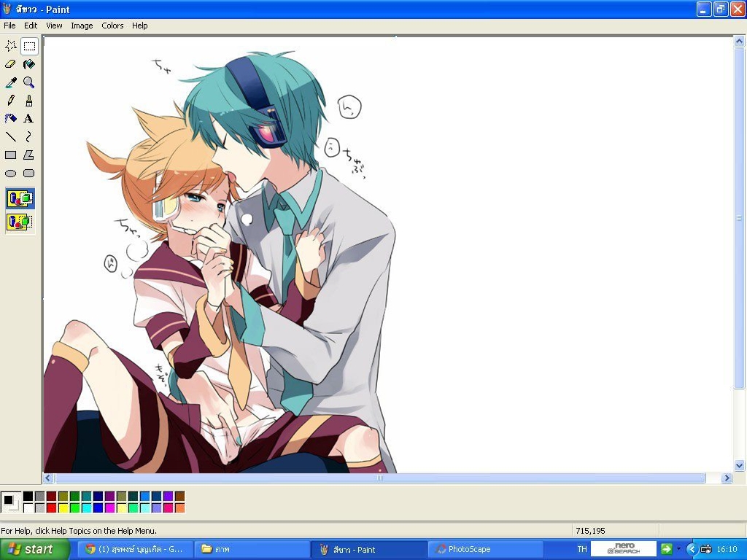The height and width of the screenshot is (560, 747).
Task: Select the dark gray swatch
Action: (x=39, y=497)
